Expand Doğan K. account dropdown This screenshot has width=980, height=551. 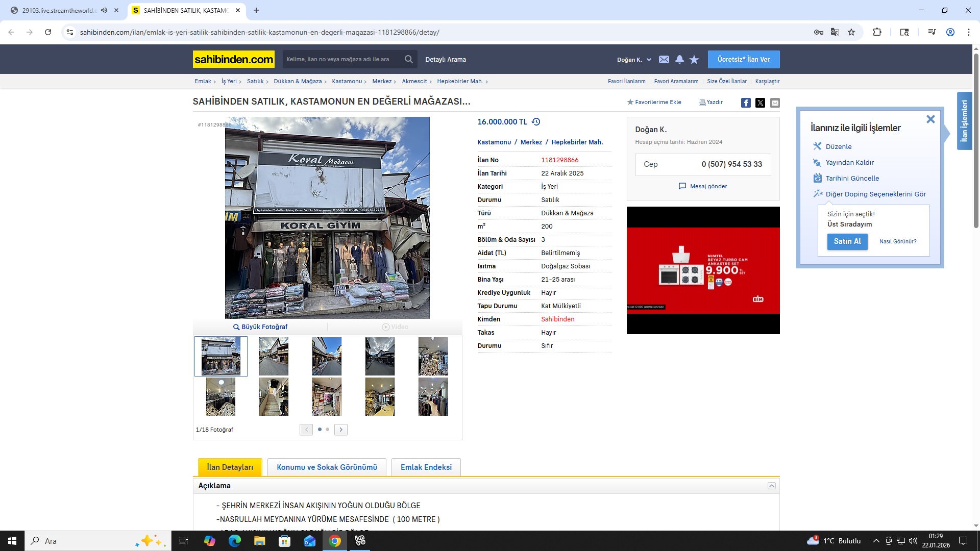point(634,60)
